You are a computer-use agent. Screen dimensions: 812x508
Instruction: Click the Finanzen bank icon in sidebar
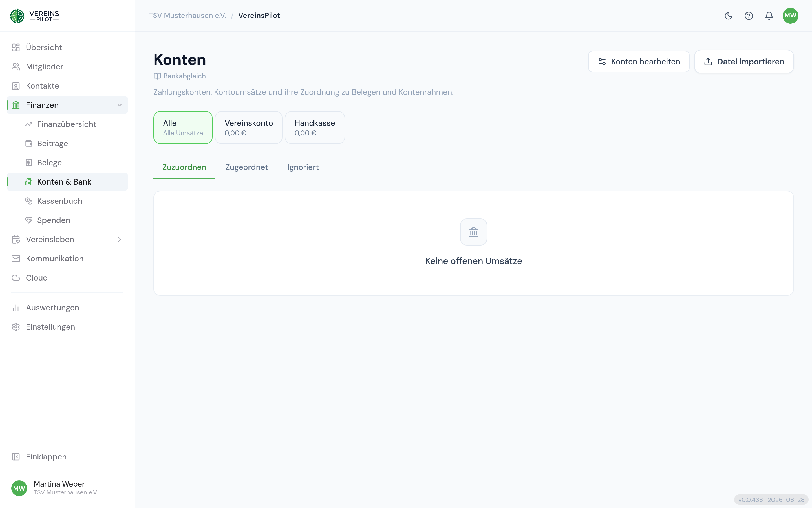(16, 105)
